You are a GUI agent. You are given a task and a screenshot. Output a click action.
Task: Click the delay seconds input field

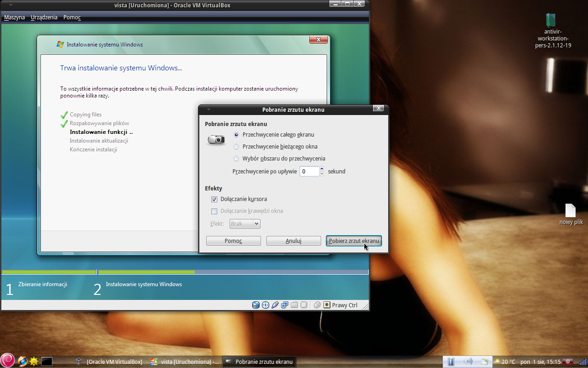point(309,172)
